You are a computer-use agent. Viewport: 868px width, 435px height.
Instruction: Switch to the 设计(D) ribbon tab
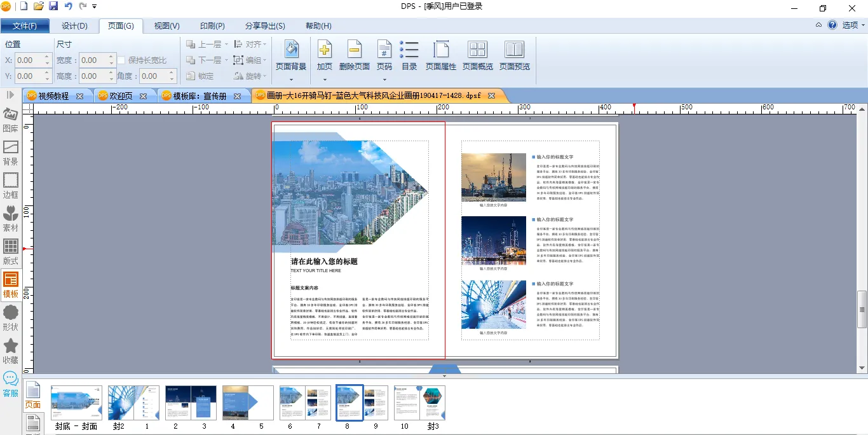(x=74, y=26)
